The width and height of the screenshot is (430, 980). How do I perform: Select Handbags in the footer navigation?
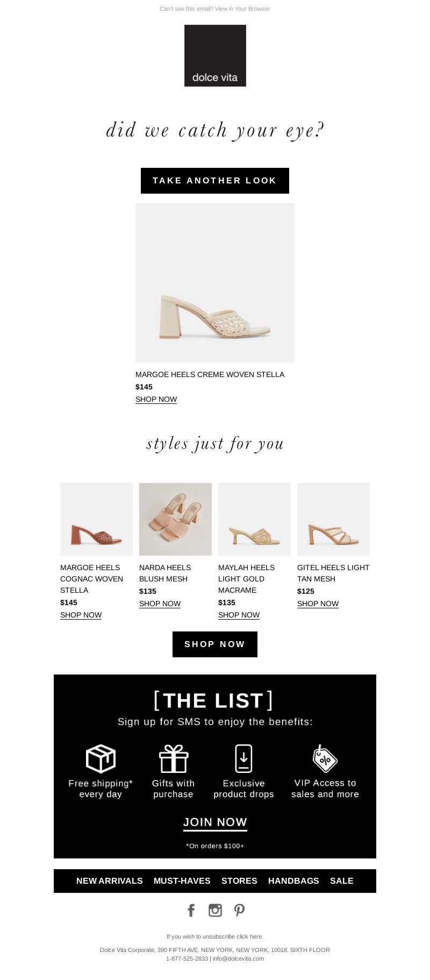(x=293, y=880)
